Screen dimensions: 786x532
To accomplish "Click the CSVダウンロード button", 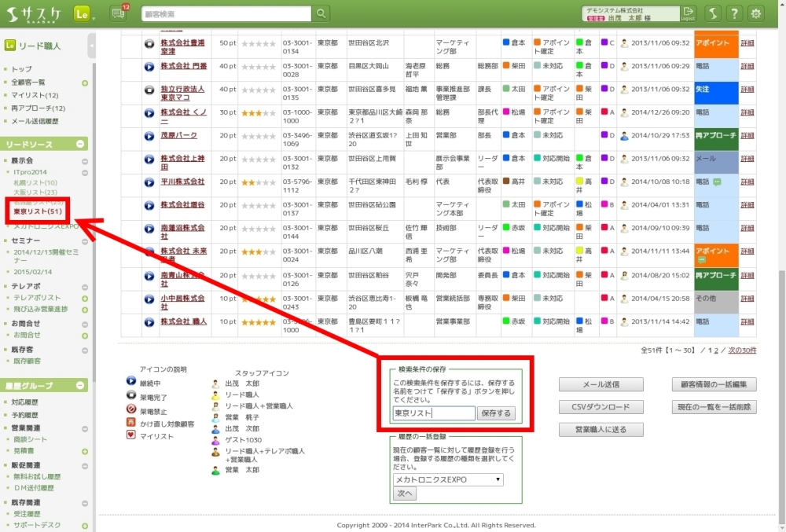I will 601,407.
